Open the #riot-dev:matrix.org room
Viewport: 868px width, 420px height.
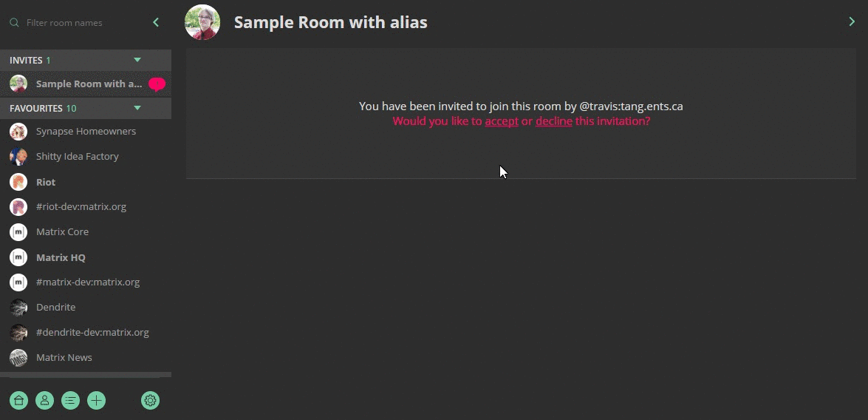[86, 207]
